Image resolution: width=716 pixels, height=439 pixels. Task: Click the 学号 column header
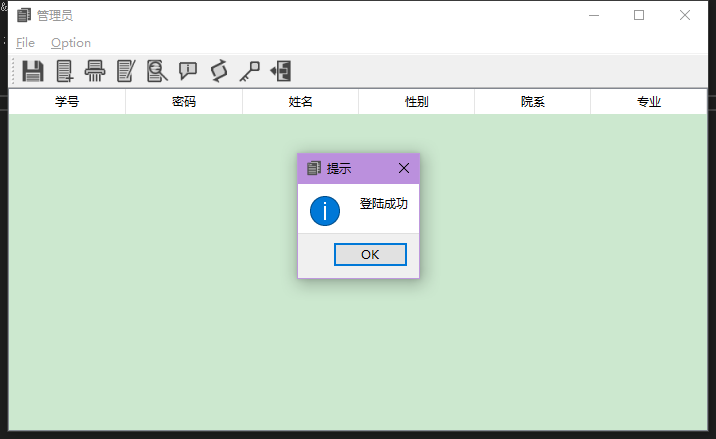pos(67,101)
